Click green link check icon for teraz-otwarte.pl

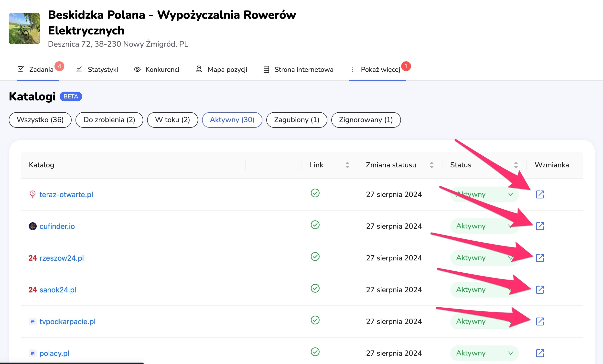tap(315, 193)
